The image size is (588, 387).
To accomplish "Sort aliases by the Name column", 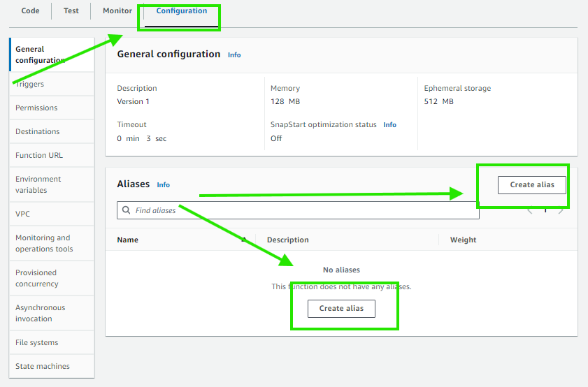I will tap(128, 240).
